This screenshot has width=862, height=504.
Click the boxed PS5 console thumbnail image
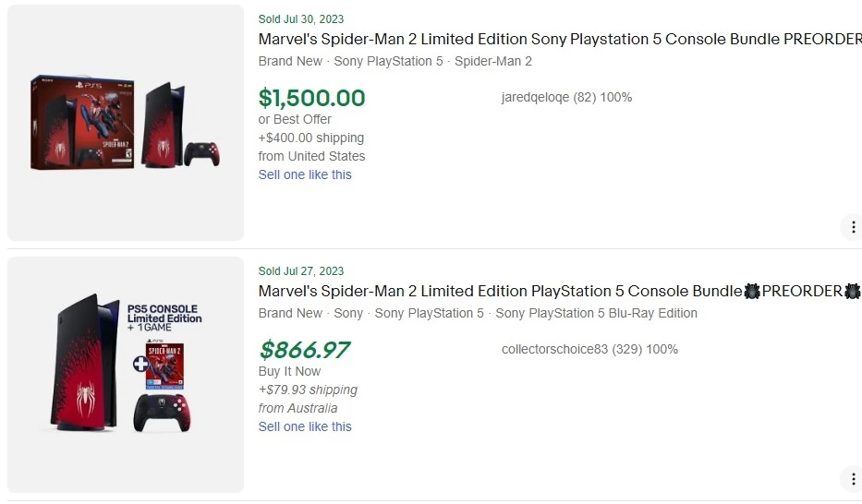tap(126, 123)
